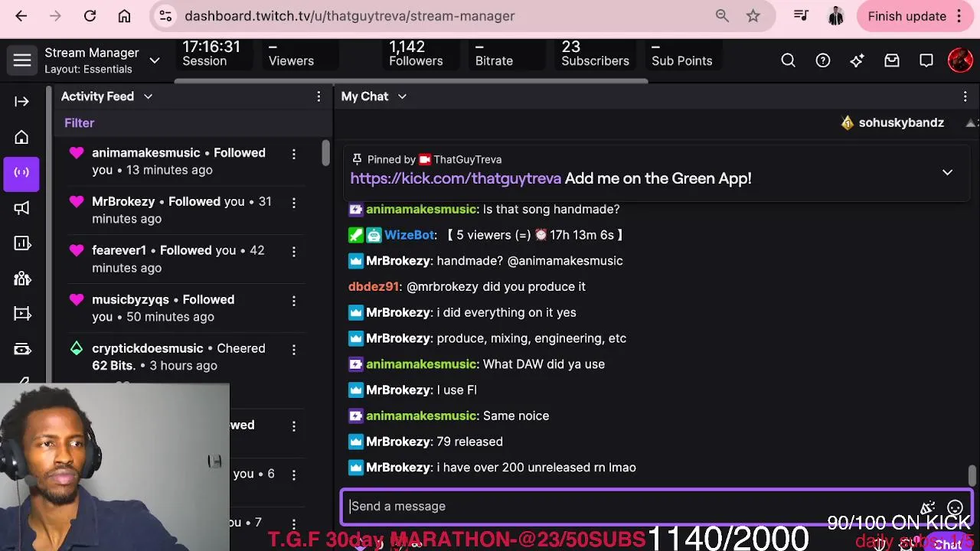Click the stats bar horizontal scrollbar
Screen dimensions: 980x551
click(411, 80)
